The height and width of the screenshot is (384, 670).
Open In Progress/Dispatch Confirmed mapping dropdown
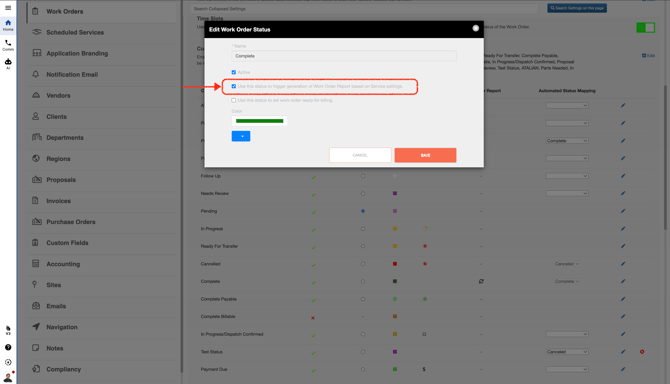tap(567, 334)
